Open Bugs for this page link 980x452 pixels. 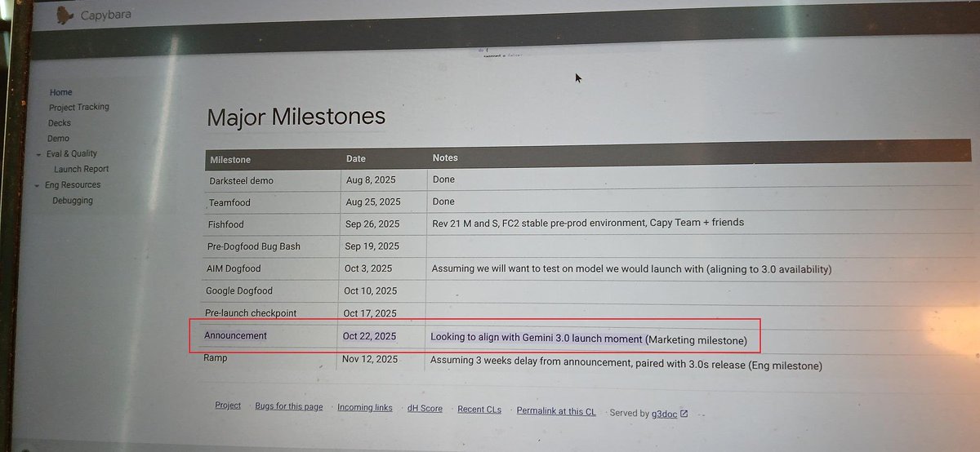click(x=289, y=406)
